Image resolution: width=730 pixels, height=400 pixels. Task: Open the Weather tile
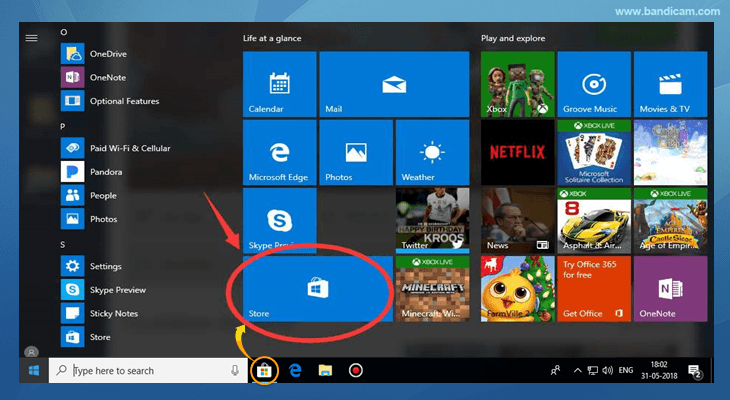pyautogui.click(x=432, y=152)
